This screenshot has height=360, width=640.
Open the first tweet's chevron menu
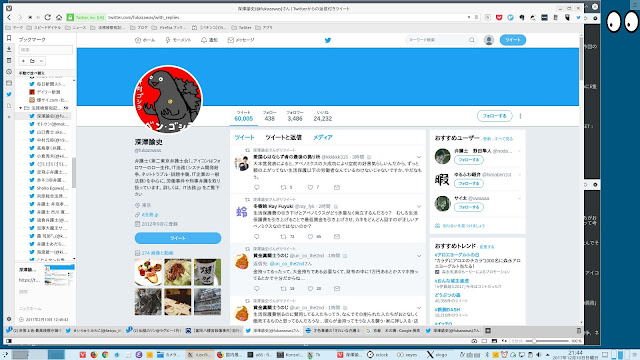[x=419, y=157]
